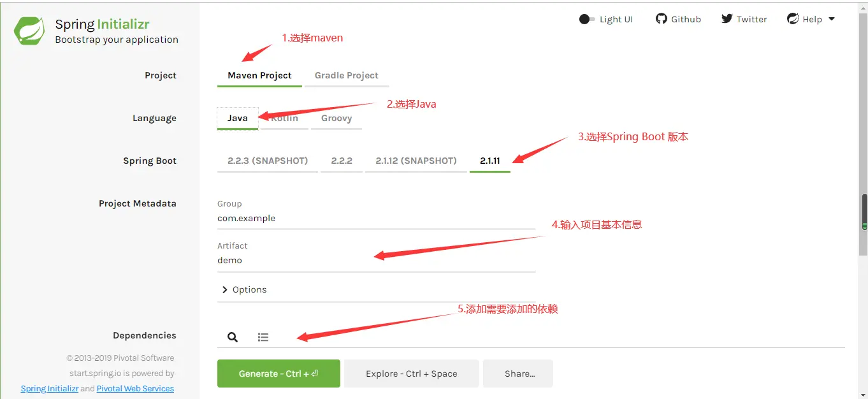Screen dimensions: 868x399
Task: Click the Help spring icon
Action: point(793,19)
